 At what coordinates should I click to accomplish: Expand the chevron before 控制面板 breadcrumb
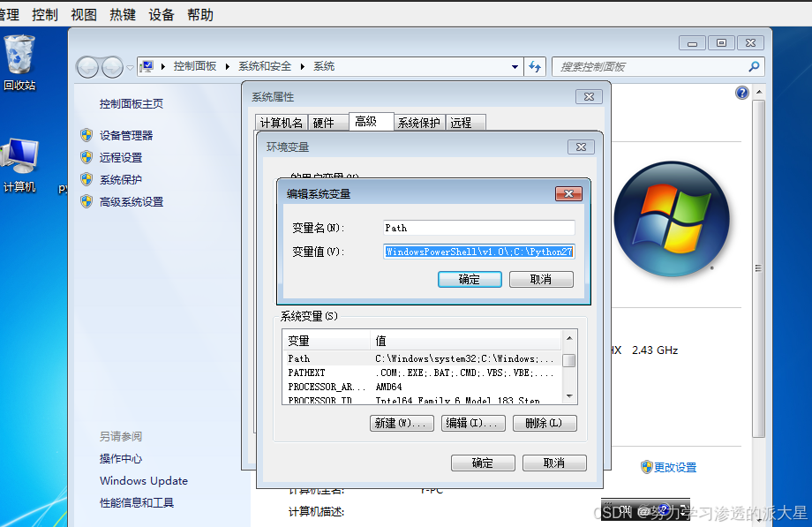coord(162,66)
